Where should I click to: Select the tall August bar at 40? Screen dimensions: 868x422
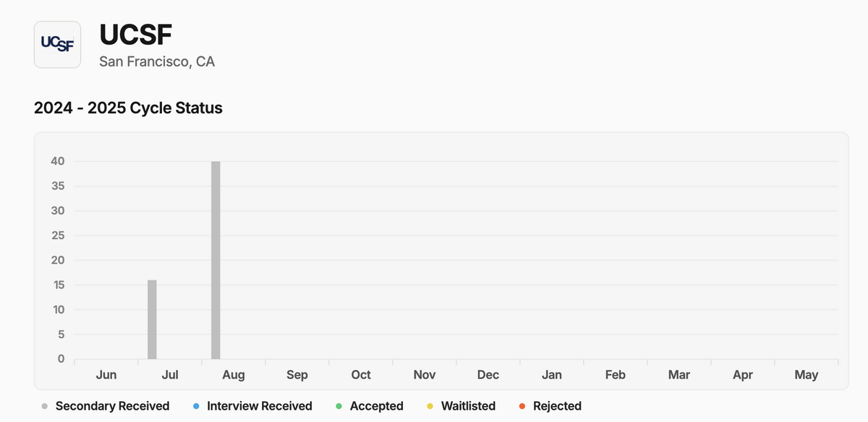click(x=216, y=260)
